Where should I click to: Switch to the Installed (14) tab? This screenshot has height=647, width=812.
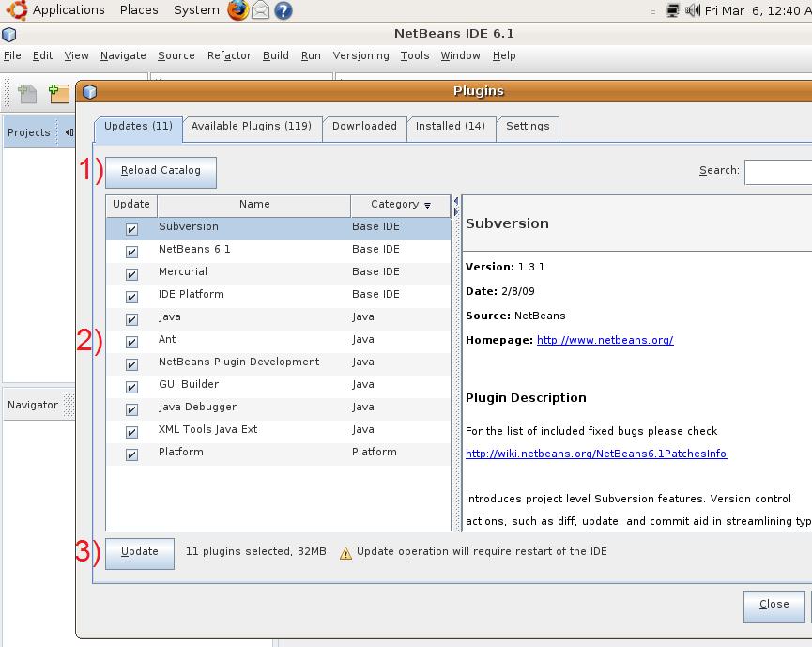(x=452, y=125)
